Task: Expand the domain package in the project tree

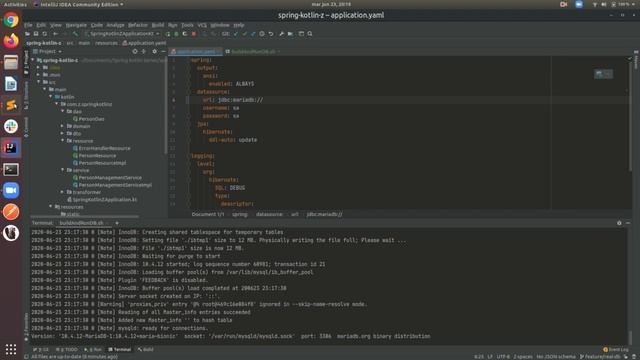Action: click(x=63, y=126)
